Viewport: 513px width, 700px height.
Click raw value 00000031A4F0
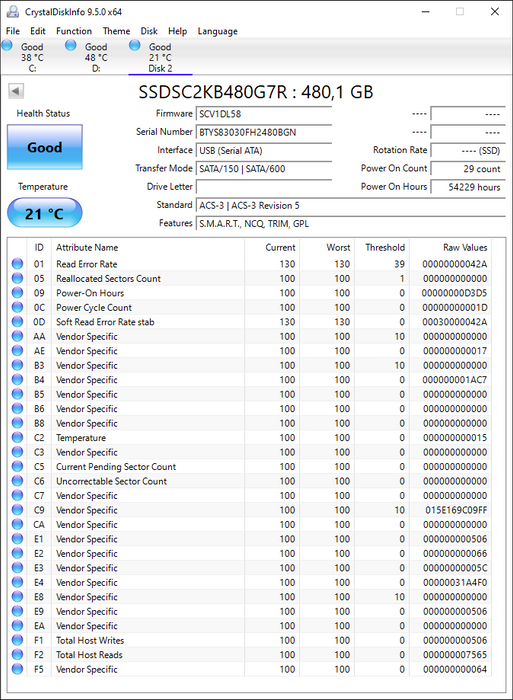click(455, 582)
